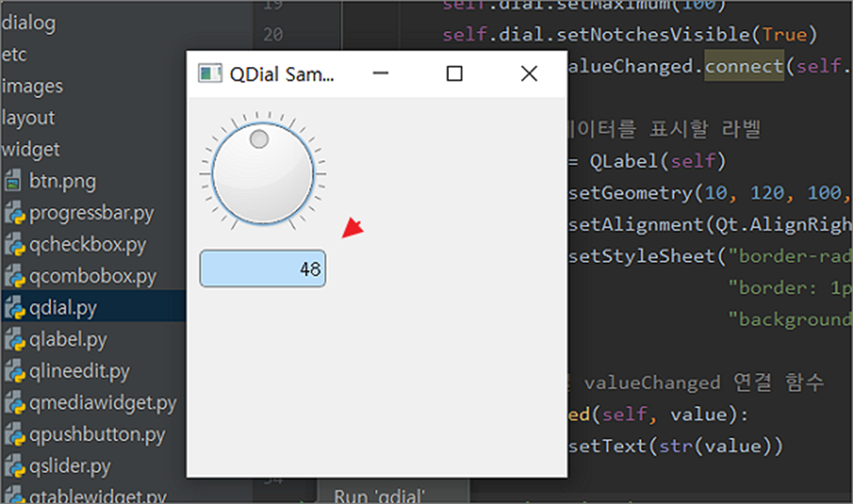Click the Run 'qdial' tab at bottom
The image size is (853, 504).
379,495
